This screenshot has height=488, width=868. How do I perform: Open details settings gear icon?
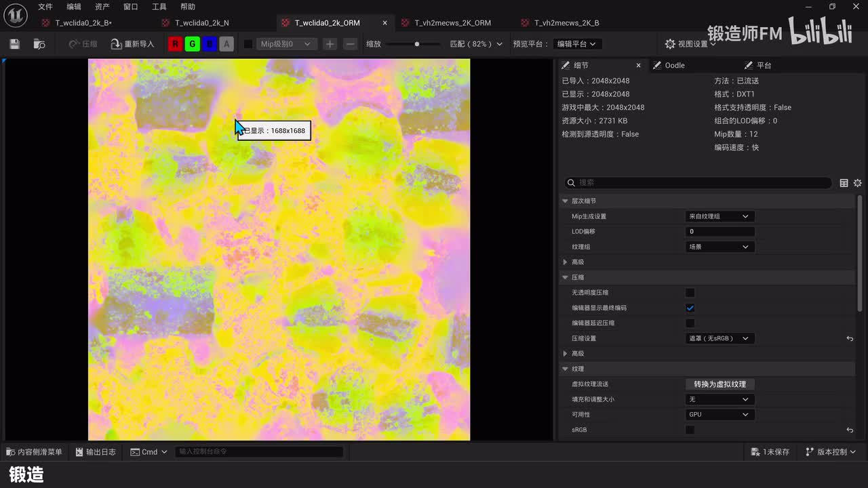[x=858, y=183]
